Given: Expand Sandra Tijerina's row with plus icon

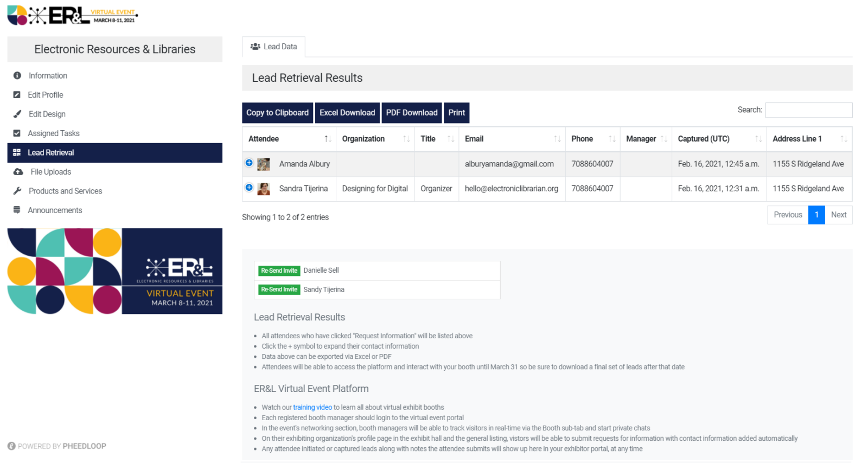Looking at the screenshot, I should (249, 188).
